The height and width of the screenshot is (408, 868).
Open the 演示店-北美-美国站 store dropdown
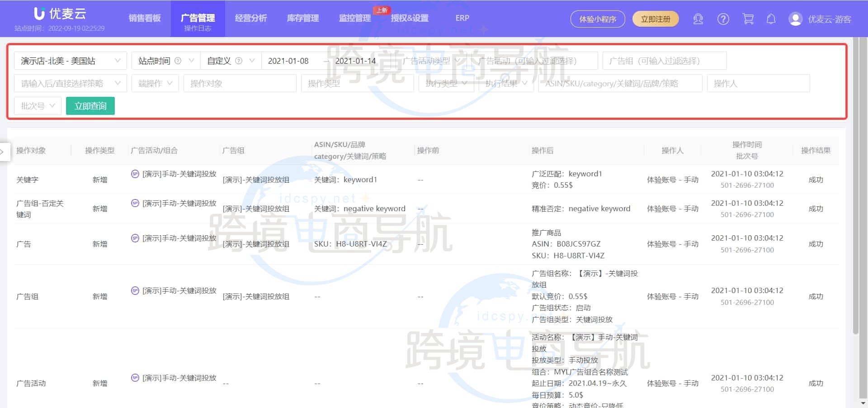[70, 61]
